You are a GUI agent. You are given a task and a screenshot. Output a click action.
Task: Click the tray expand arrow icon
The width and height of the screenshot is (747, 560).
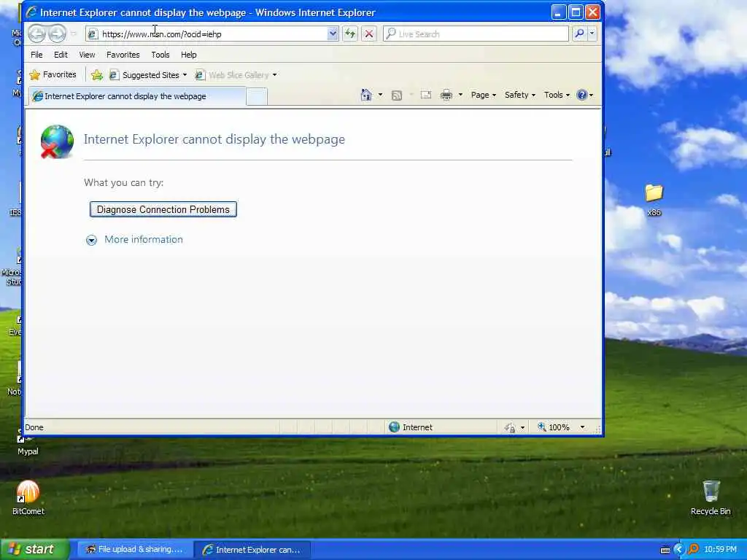pos(679,550)
